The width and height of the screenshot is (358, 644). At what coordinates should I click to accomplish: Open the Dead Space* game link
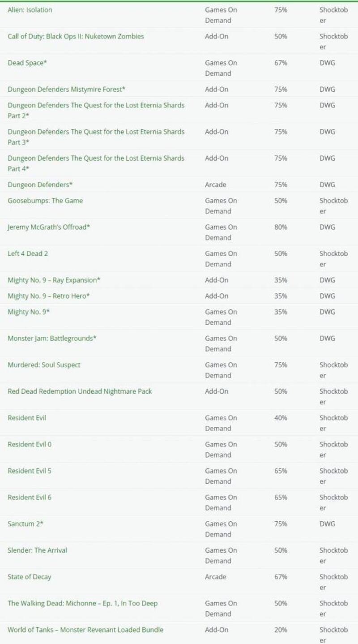(x=27, y=63)
